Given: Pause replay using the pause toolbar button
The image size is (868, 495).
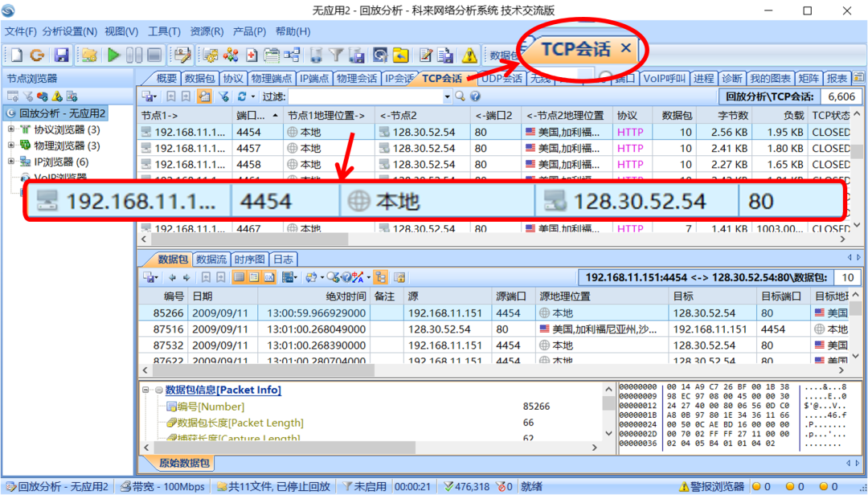Looking at the screenshot, I should coord(134,55).
